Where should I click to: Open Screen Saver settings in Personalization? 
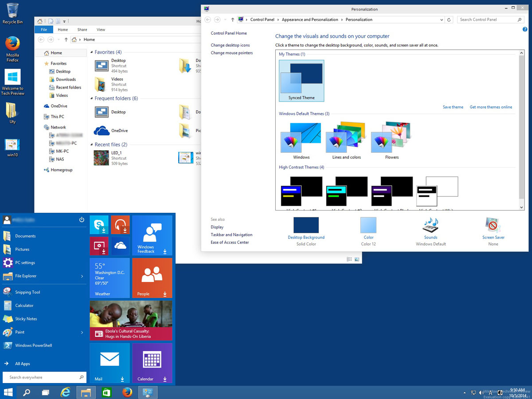tap(493, 231)
